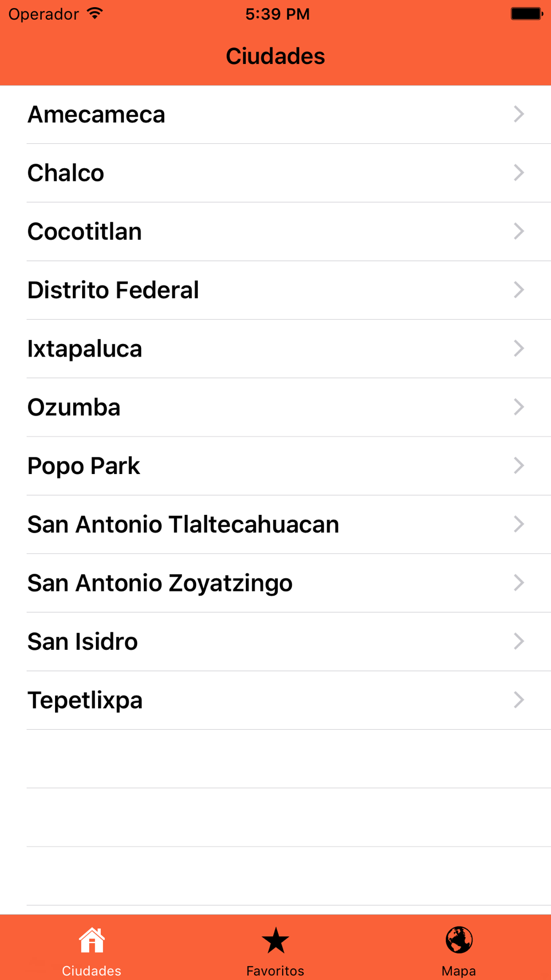The height and width of the screenshot is (980, 551).
Task: Tap the Ciudades house icon
Action: pyautogui.click(x=91, y=940)
